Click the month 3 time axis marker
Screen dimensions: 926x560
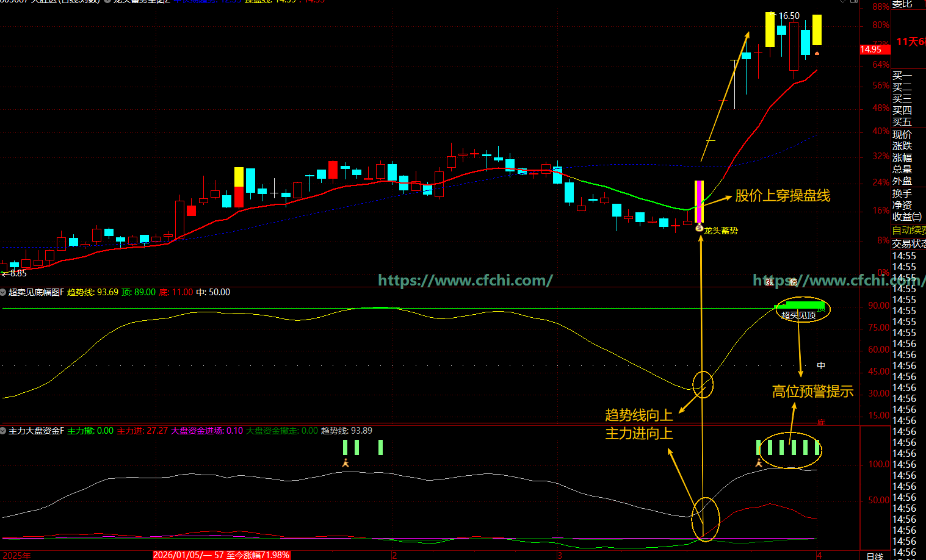559,555
